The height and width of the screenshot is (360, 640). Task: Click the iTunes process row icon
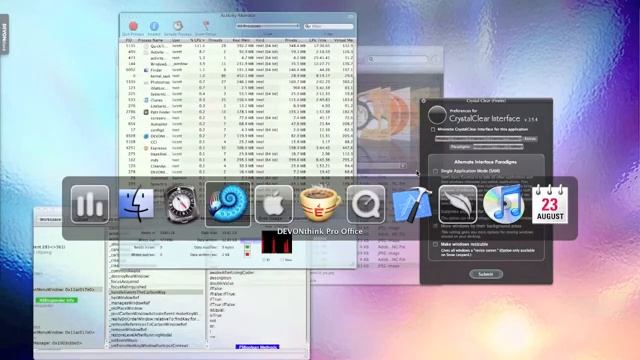[146, 100]
